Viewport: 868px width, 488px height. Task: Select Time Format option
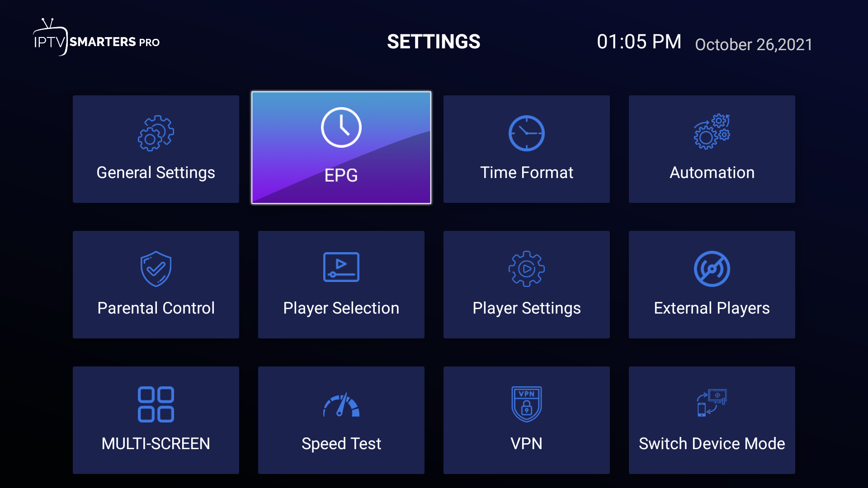(526, 147)
